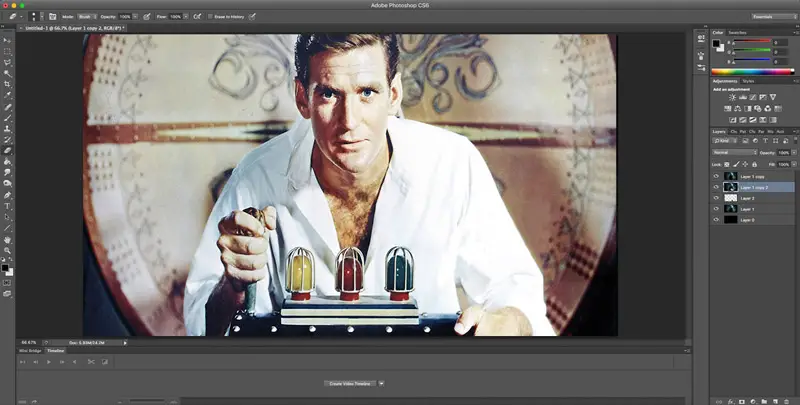Select the Clone Stamp tool
Image resolution: width=800 pixels, height=405 pixels.
point(7,129)
